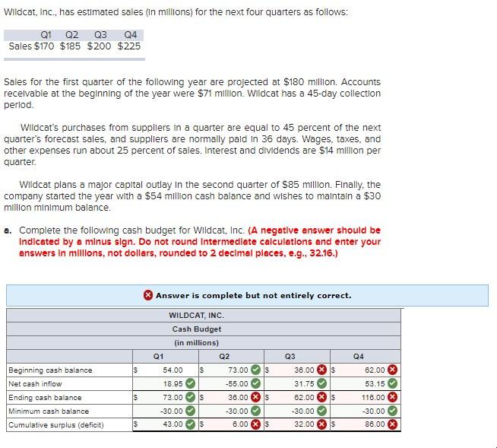Click the red X next to Q4 cumulative surplus 86.00
The image size is (497, 448).
(x=392, y=424)
